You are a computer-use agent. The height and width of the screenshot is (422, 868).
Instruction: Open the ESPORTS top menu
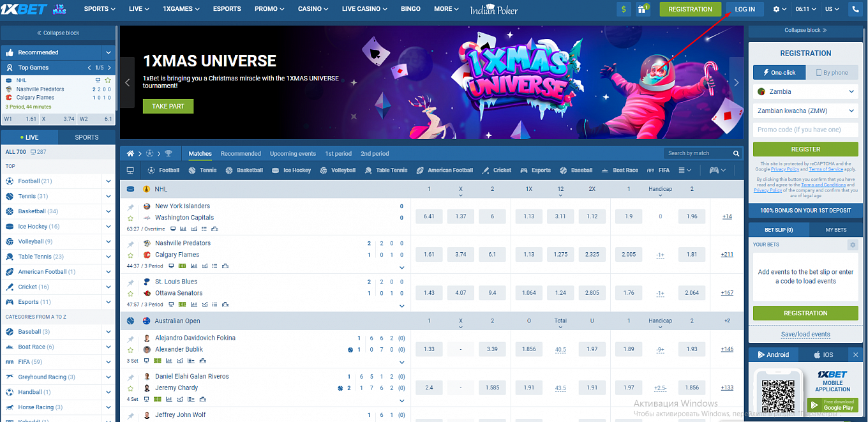[x=227, y=9]
